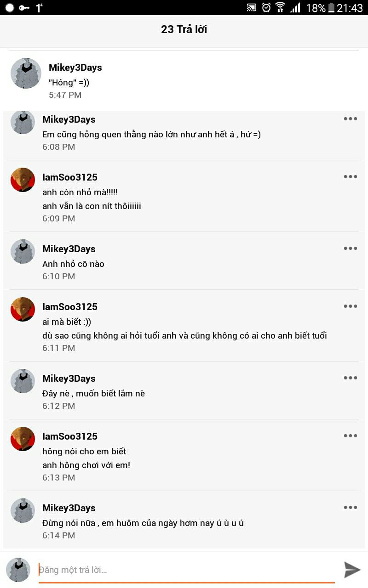368x588 pixels.
Task: Open Mikey3Days avatar on top comment
Action: pos(26,73)
